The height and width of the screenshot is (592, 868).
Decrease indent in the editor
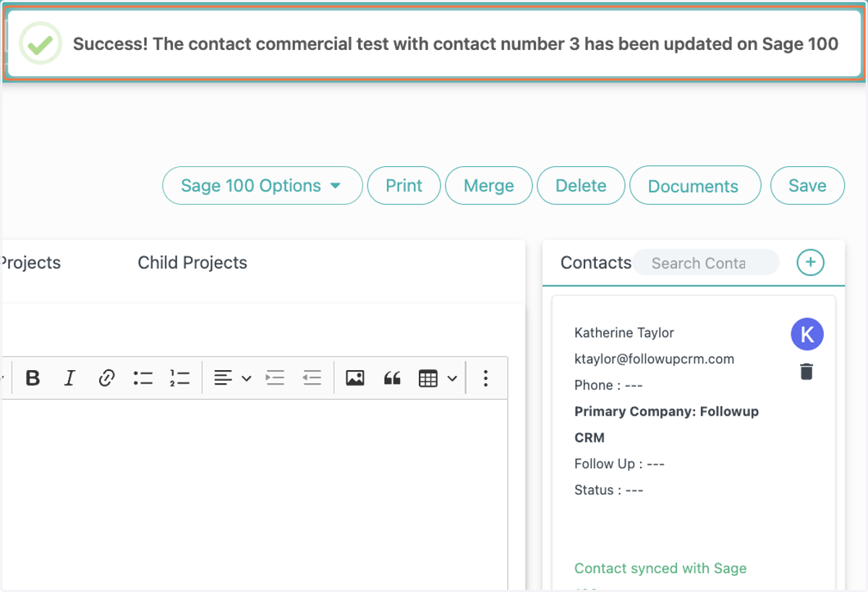(312, 378)
